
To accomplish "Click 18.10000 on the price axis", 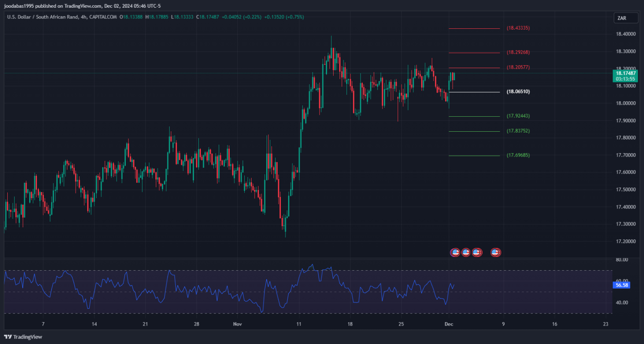I will 625,86.
